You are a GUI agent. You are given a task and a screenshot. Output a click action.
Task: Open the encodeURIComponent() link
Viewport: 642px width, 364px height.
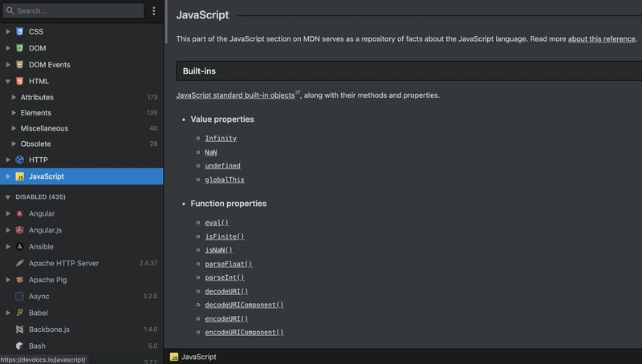[244, 332]
